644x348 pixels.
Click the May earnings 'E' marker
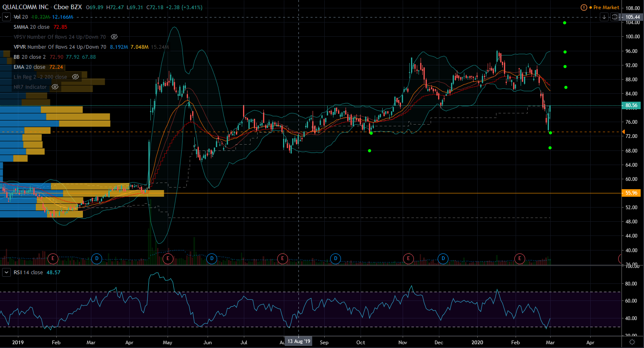(168, 258)
